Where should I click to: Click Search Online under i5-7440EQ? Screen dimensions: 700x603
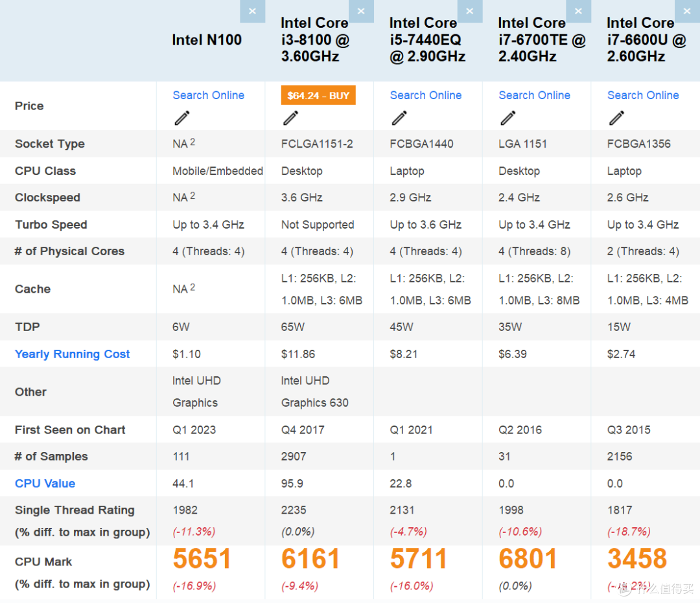tap(426, 95)
